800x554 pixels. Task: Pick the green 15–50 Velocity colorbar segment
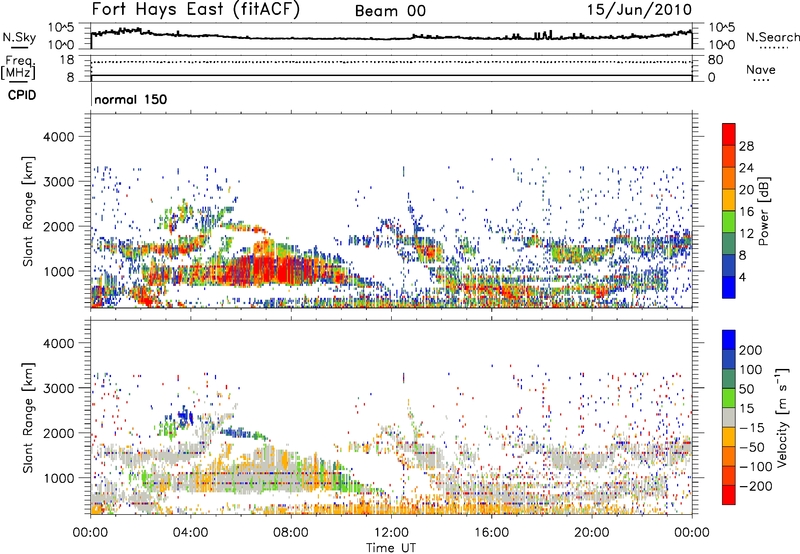[x=729, y=398]
